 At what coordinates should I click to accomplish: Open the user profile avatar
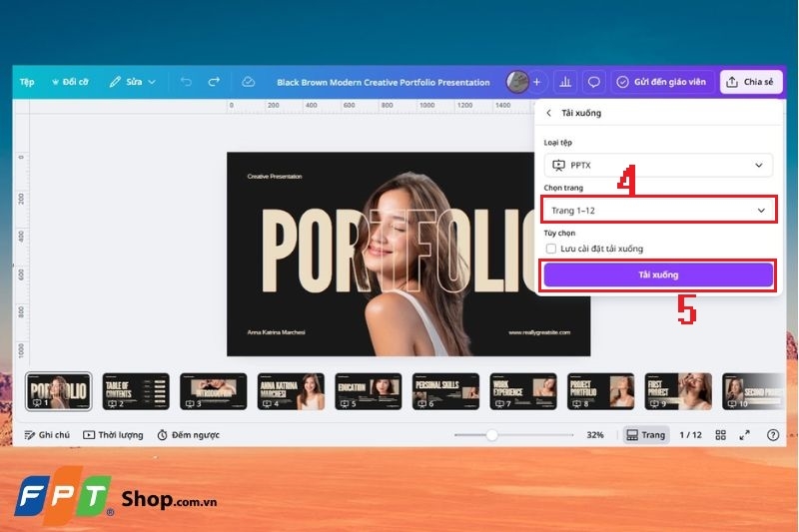coord(517,82)
